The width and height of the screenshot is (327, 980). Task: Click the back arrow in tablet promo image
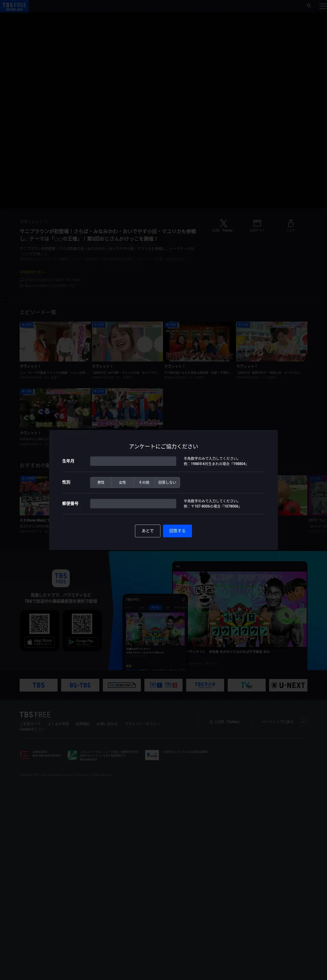point(178,566)
